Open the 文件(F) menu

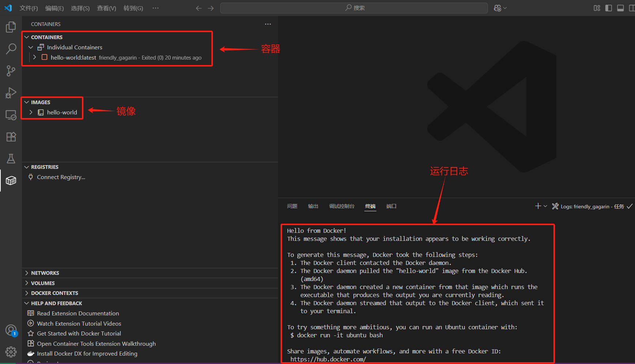(x=29, y=8)
